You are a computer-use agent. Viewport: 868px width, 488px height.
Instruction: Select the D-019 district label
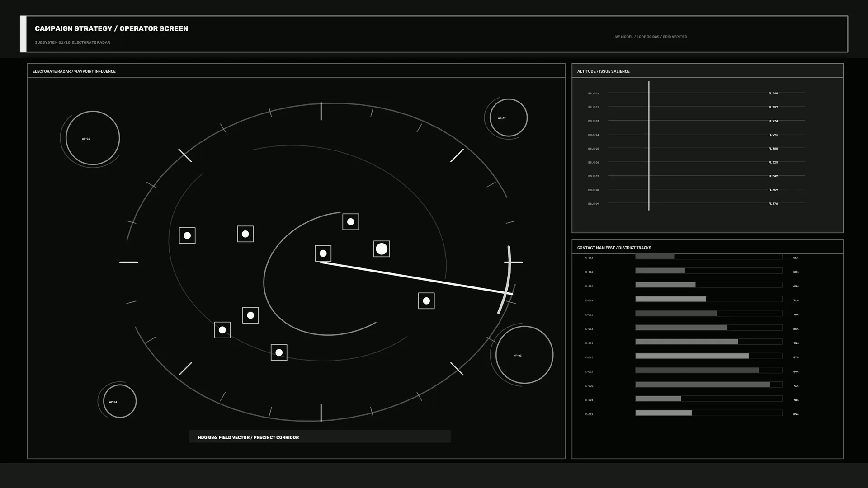589,372
